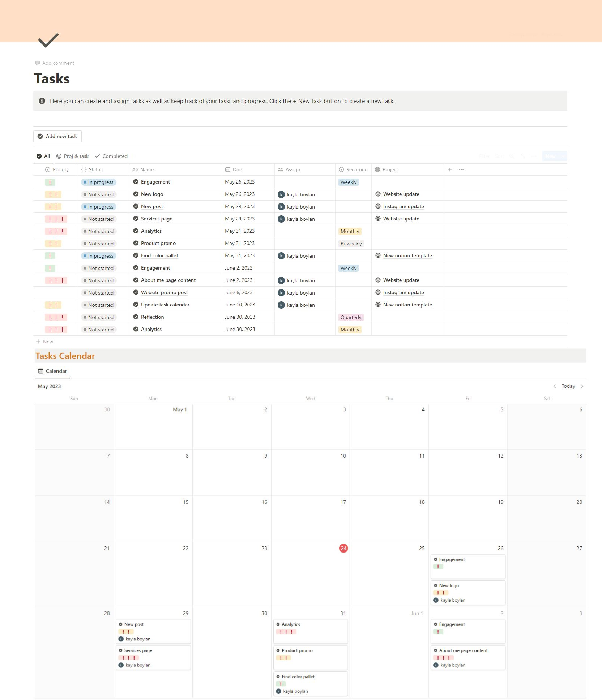Click kayla boylan's avatar on the New logo task
This screenshot has width=602, height=700.
[x=281, y=194]
